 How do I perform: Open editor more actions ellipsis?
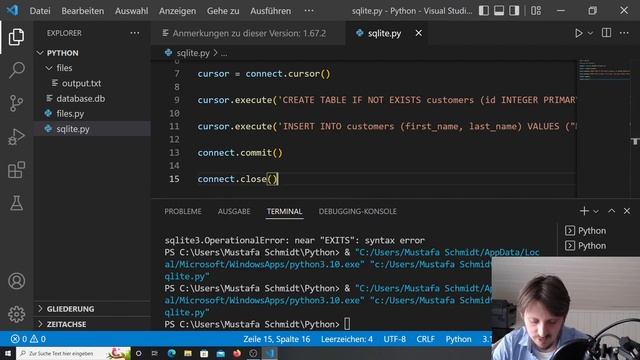click(624, 33)
